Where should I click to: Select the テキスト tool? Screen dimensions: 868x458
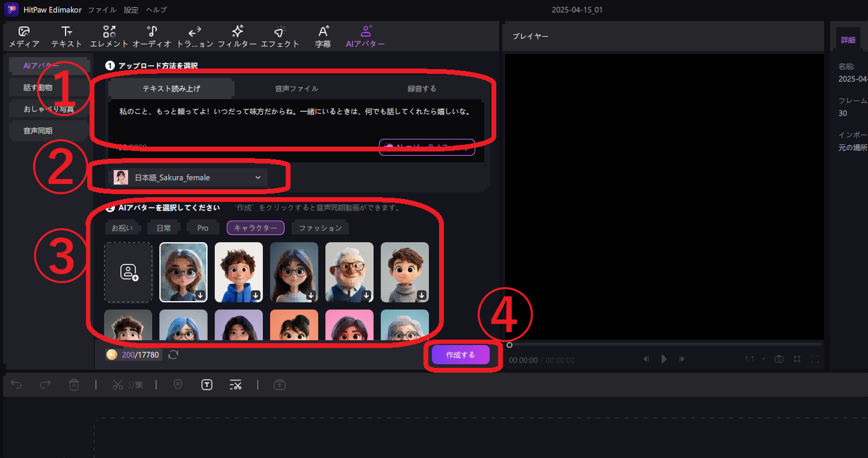[x=66, y=36]
